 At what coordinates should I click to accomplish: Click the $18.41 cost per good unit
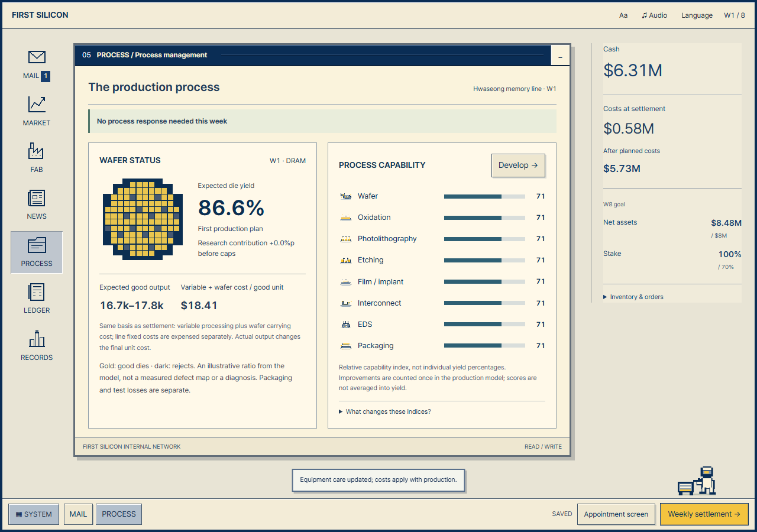click(x=199, y=306)
